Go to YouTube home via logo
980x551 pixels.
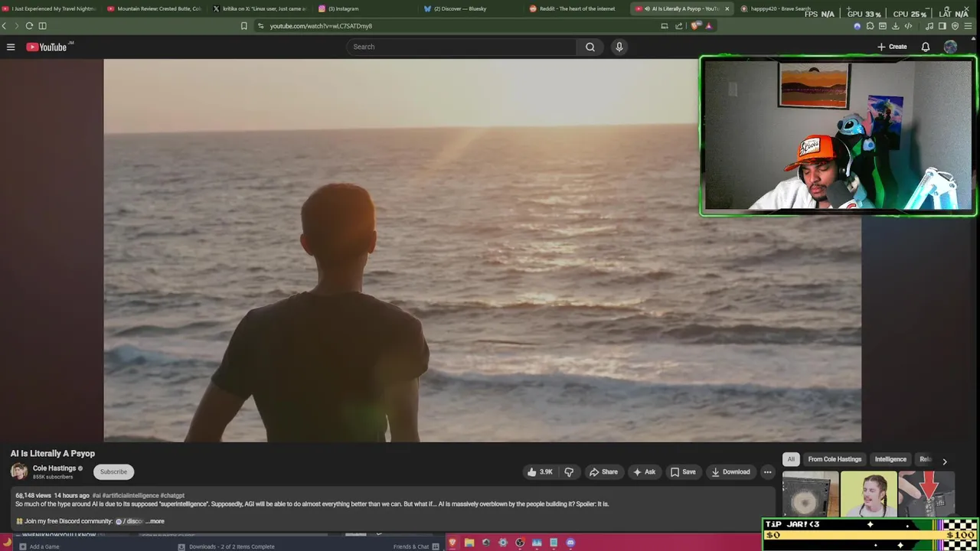coord(47,47)
